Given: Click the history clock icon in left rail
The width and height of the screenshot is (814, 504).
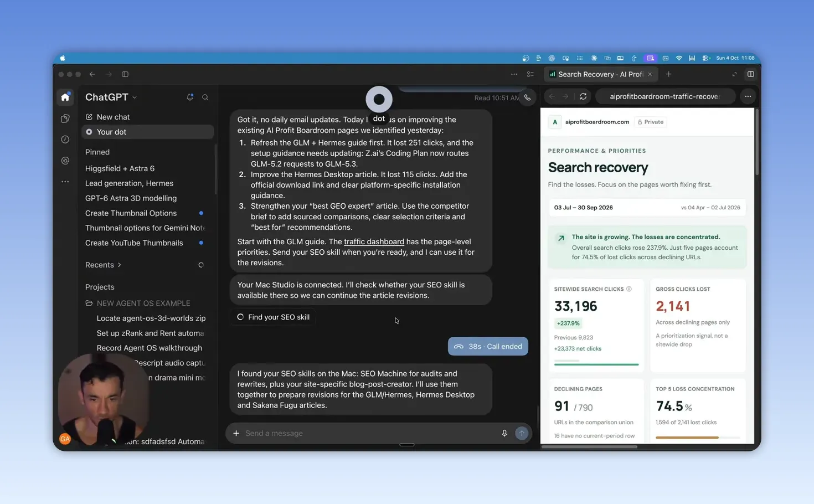Looking at the screenshot, I should (x=65, y=140).
